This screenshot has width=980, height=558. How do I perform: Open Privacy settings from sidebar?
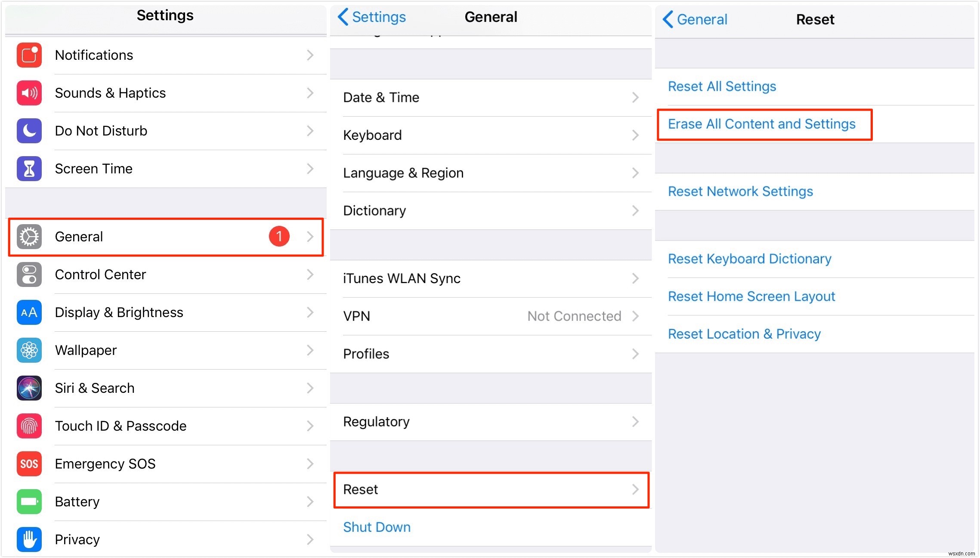165,539
